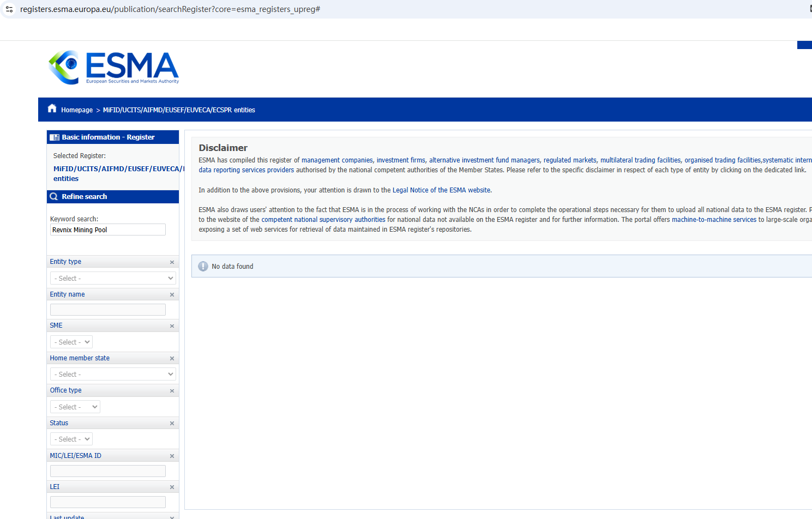Click the Home member state filter label
Screen dimensions: 812x519
click(x=80, y=358)
